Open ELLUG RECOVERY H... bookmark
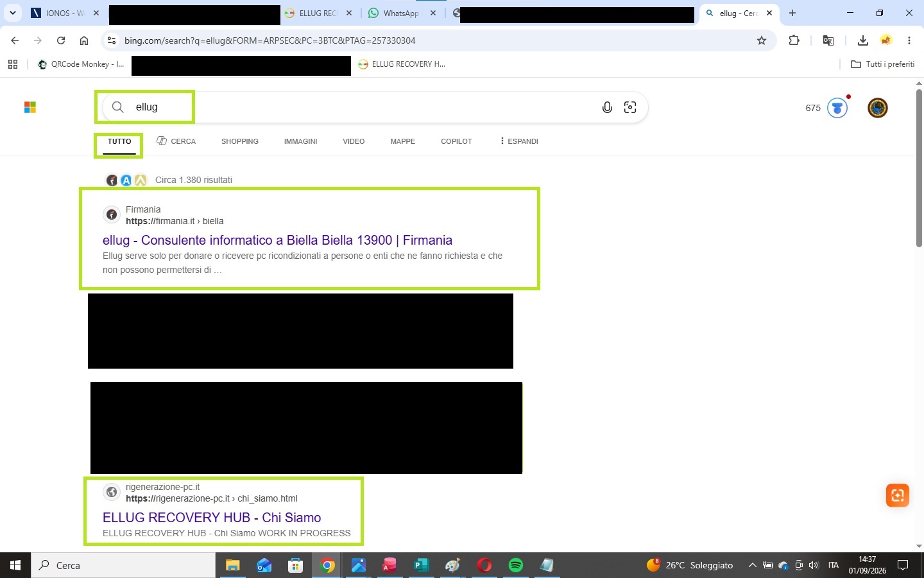 402,64
